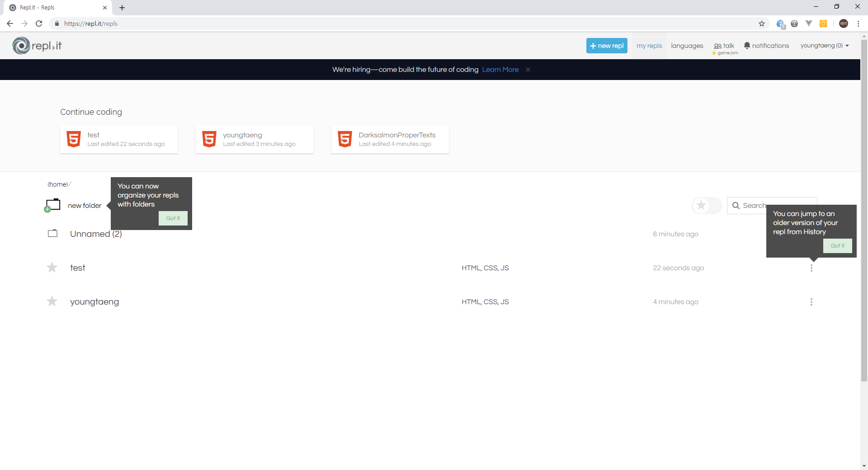Click HTML, CSS, JS on the test row

pos(485,268)
